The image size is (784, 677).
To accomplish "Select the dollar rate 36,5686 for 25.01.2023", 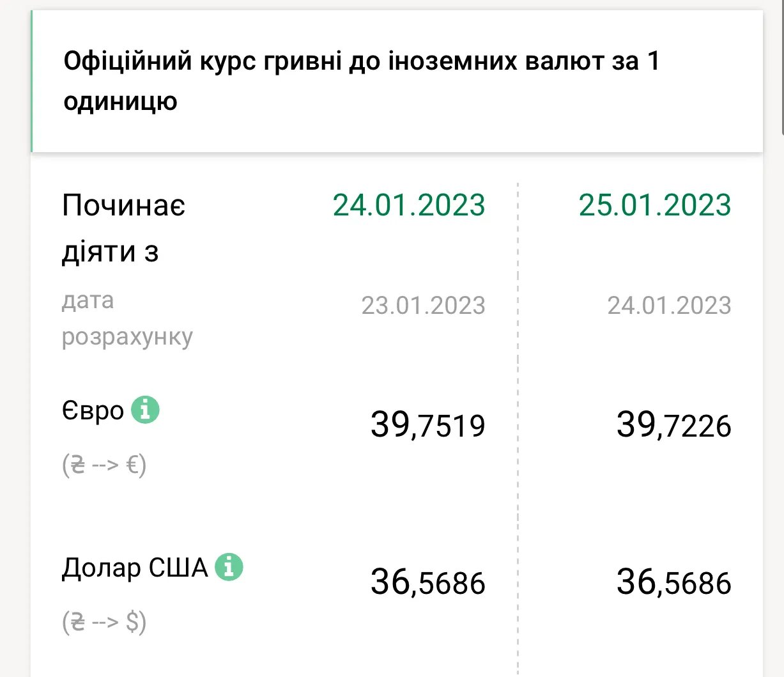I will (x=673, y=581).
